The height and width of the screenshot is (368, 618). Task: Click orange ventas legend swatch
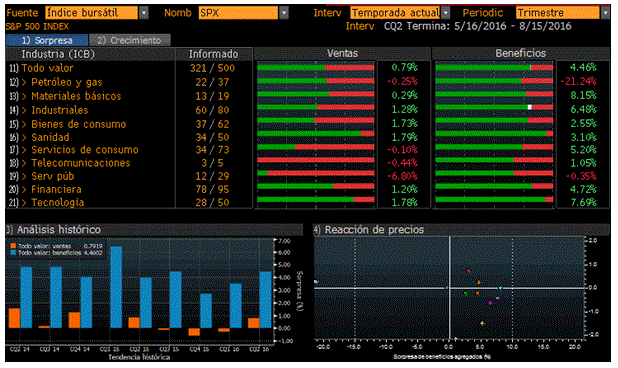(x=13, y=246)
